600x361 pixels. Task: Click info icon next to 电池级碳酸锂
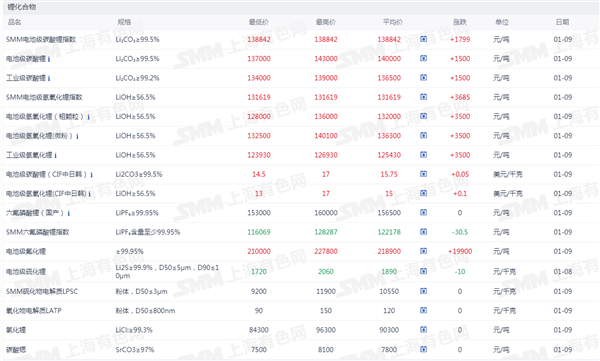click(49, 59)
